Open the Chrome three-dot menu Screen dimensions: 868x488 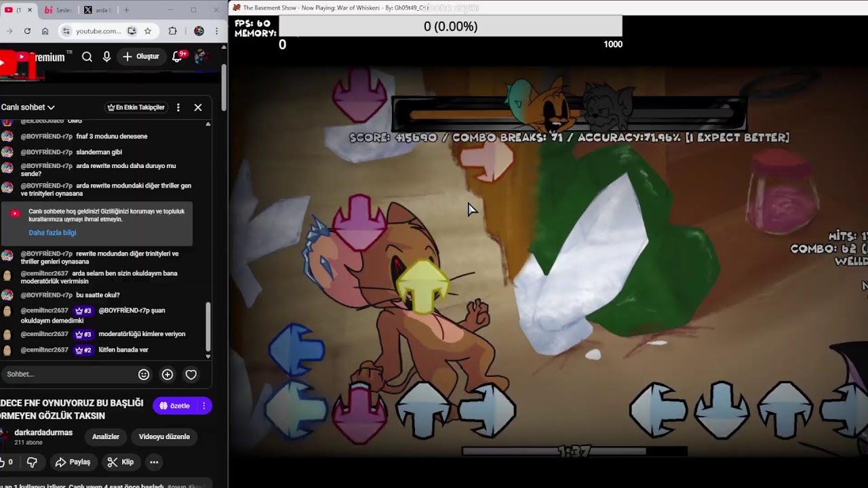[216, 31]
